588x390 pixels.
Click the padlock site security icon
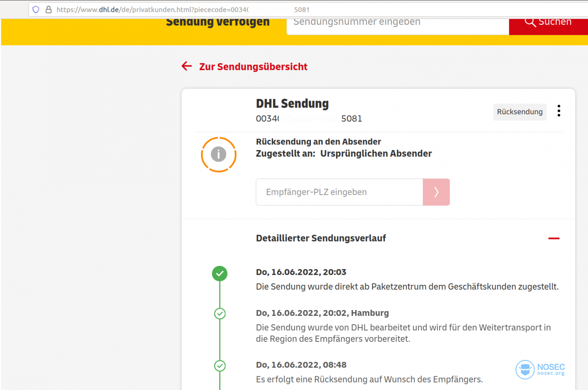(x=49, y=9)
